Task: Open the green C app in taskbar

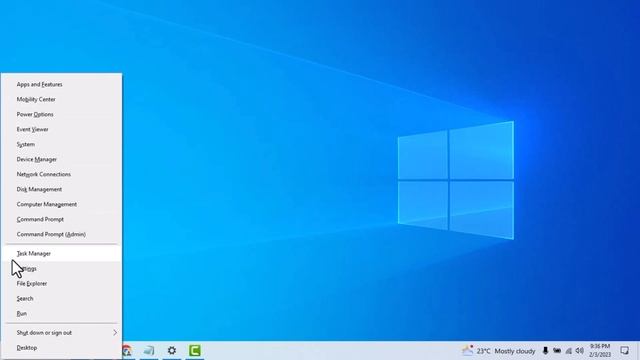Action: [195, 351]
